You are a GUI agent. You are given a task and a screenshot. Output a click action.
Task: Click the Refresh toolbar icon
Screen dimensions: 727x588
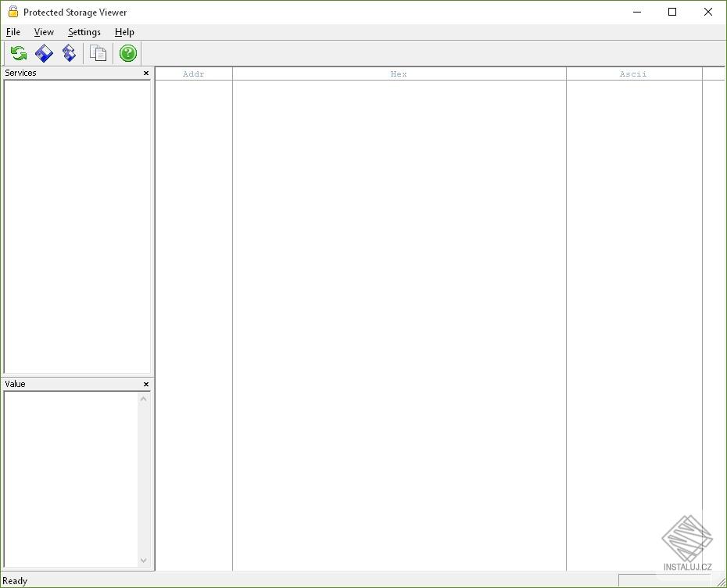pyautogui.click(x=17, y=52)
